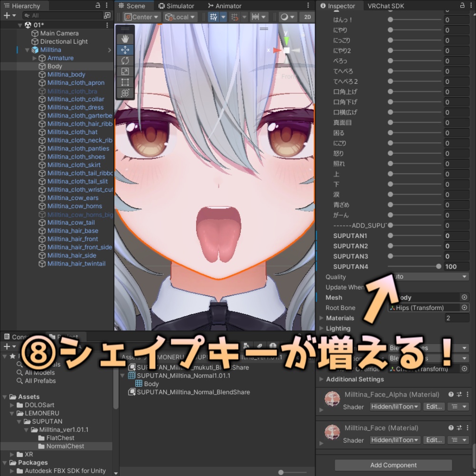The height and width of the screenshot is (476, 476).
Task: Toggle the Local handle orientation control
Action: (179, 17)
